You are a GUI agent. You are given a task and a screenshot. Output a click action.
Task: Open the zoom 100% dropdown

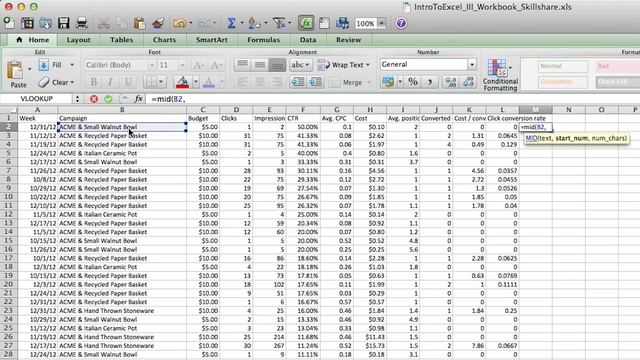381,23
